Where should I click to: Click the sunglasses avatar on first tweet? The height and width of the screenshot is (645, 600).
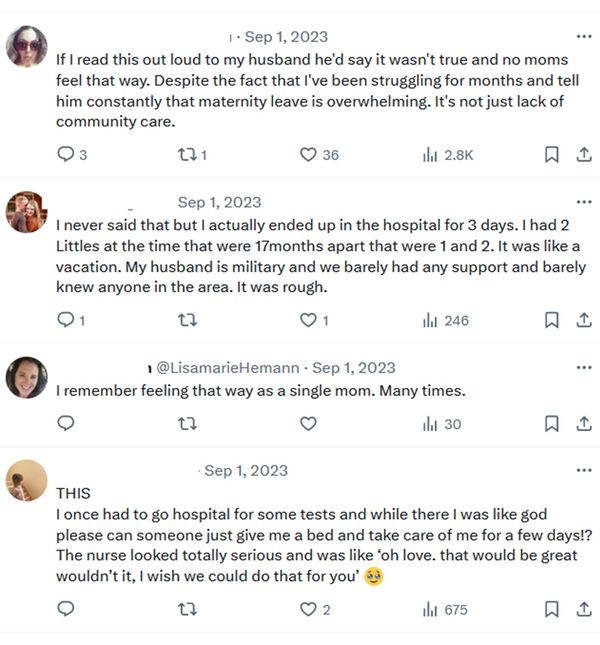click(27, 46)
